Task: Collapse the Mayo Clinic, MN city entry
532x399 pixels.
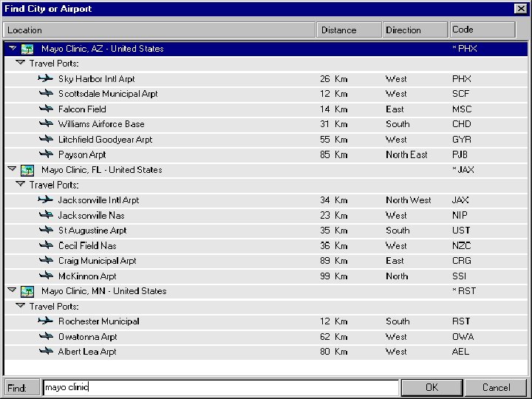Action: pos(13,290)
